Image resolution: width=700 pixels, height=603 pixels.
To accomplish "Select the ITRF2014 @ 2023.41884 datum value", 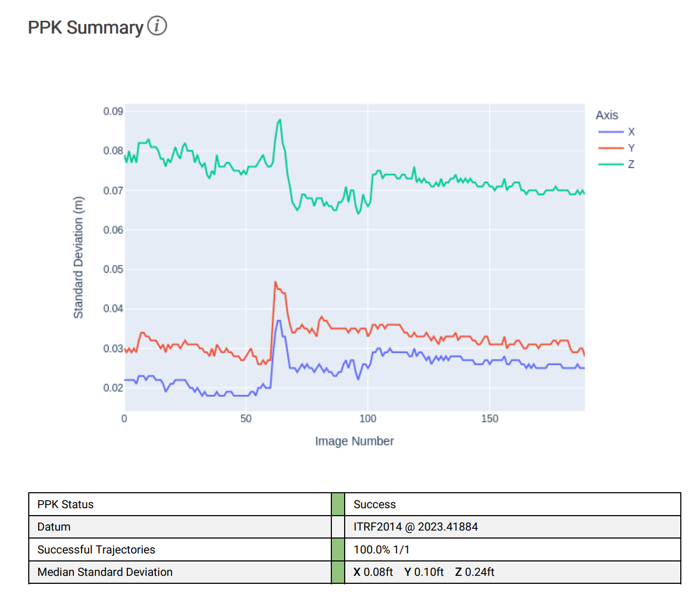I will [416, 527].
